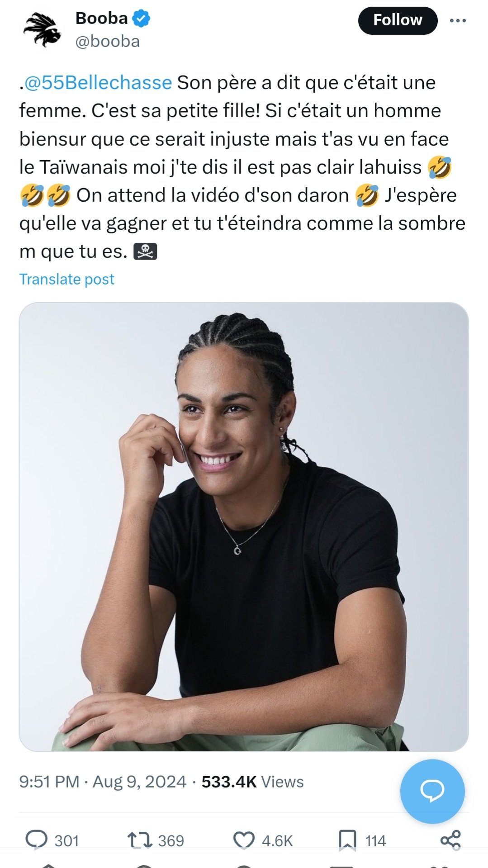This screenshot has width=488, height=868.
Task: Click the blue verified badge
Action: 141,19
